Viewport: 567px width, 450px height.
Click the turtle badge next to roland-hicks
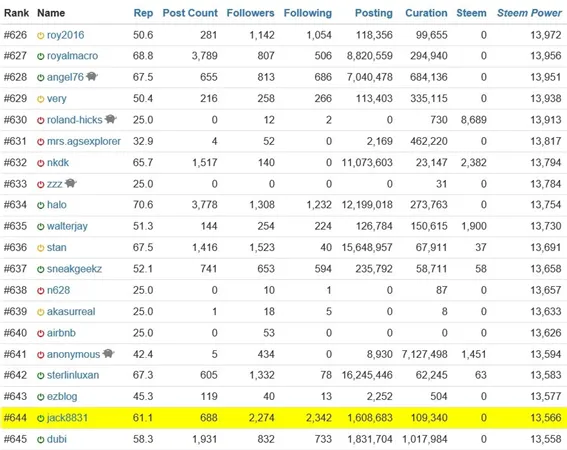[x=111, y=119]
